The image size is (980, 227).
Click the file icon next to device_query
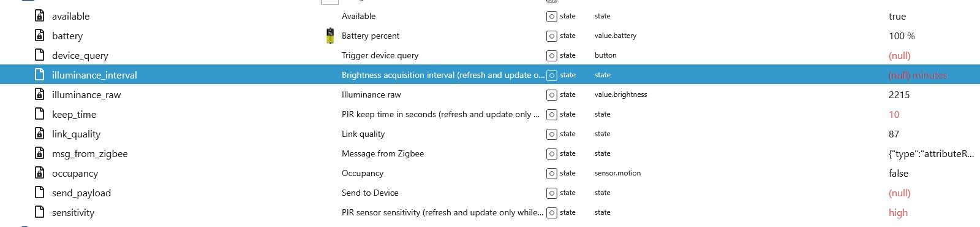point(40,55)
